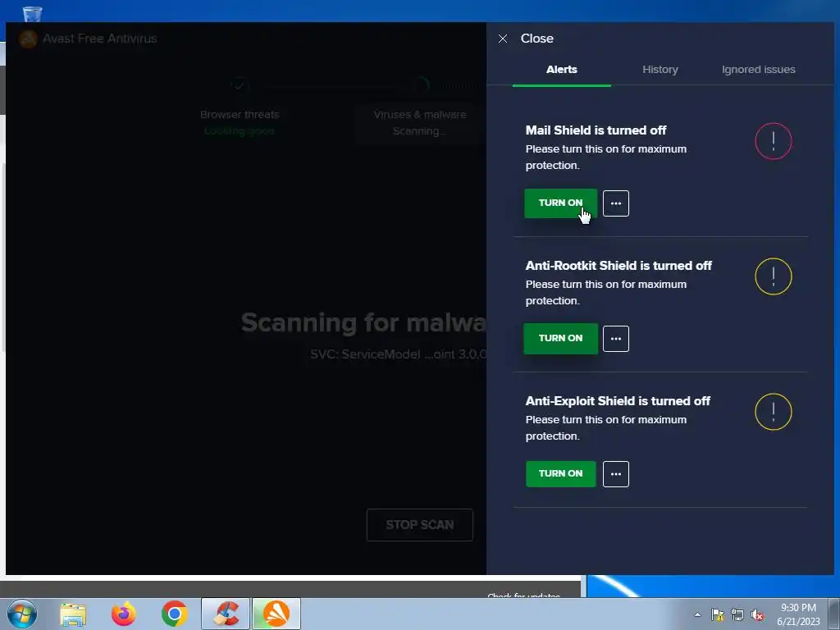Switch to CCleaner in the taskbar
Screen dimensions: 840x630
pyautogui.click(x=226, y=614)
